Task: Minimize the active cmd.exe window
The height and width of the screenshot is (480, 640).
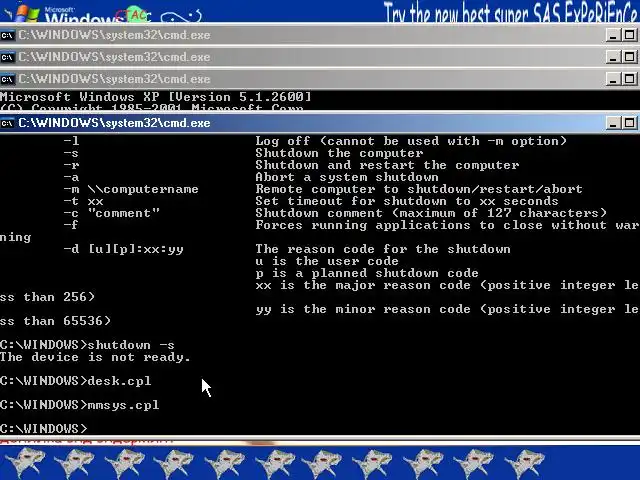Action: click(x=613, y=123)
